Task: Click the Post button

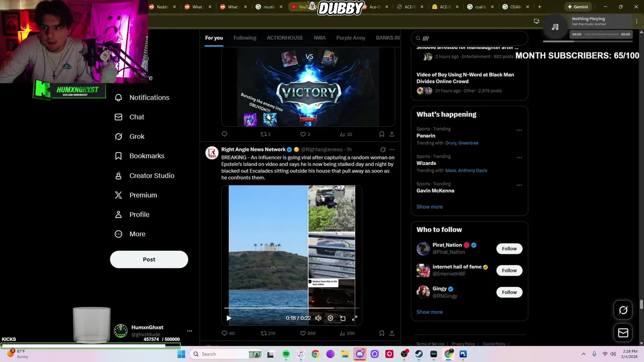Action: 149,259
